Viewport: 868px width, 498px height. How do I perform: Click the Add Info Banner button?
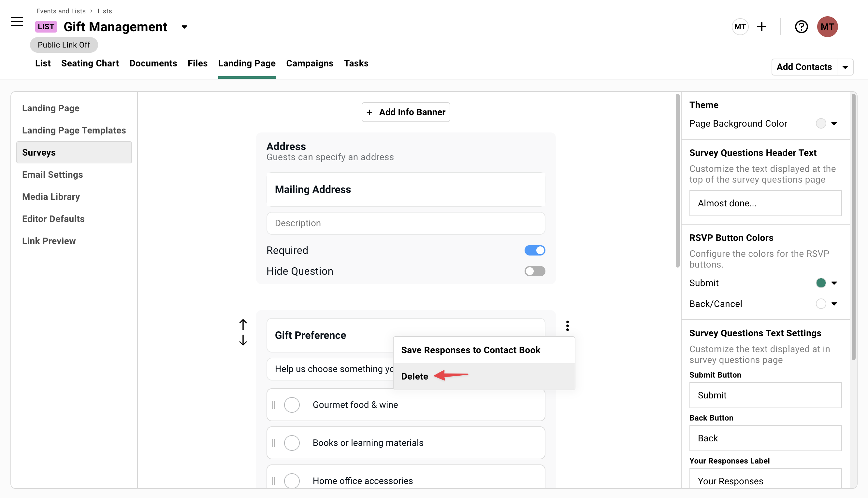pyautogui.click(x=406, y=112)
